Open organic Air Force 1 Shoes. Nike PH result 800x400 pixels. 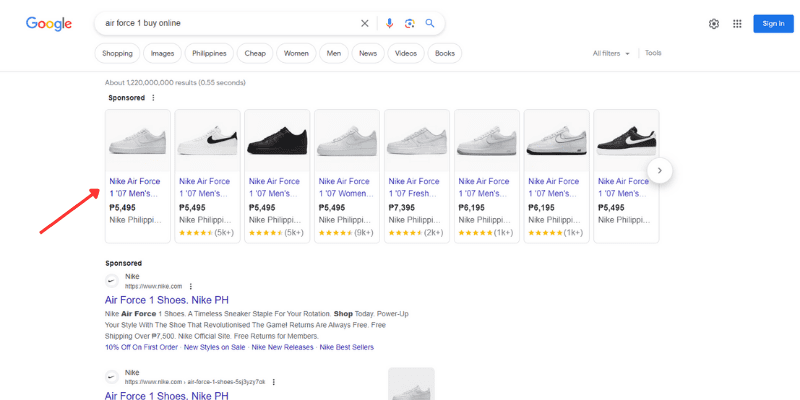click(167, 395)
